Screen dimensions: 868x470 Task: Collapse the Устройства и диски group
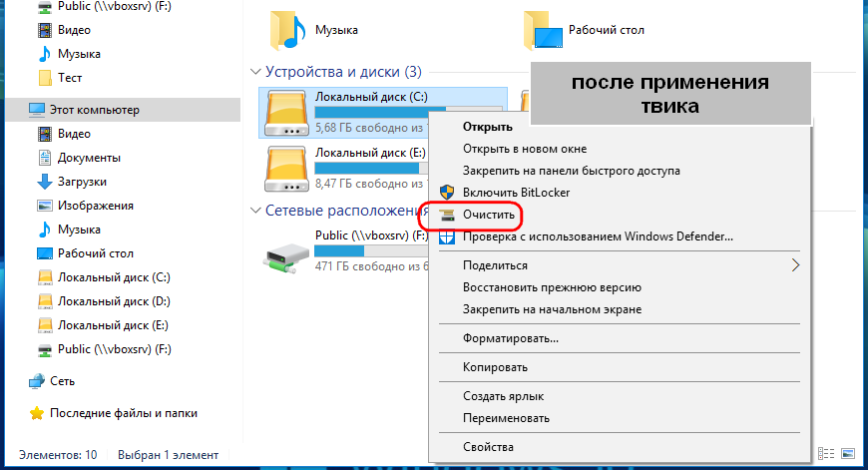coord(255,72)
